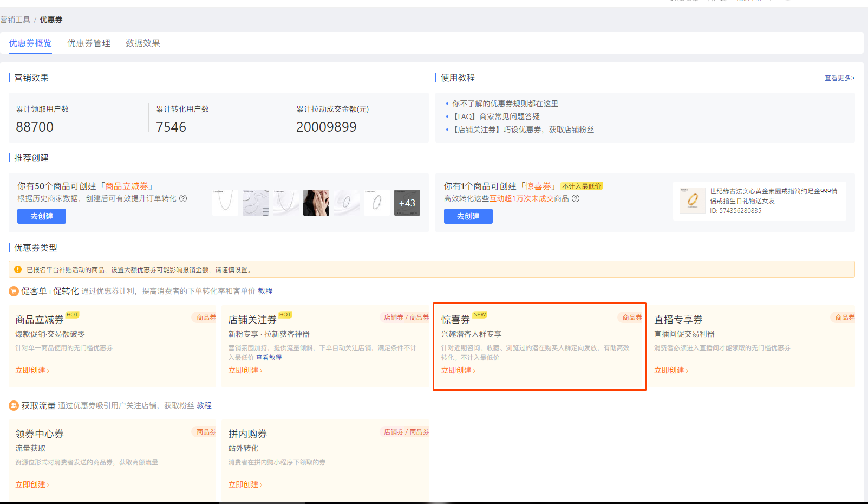Open the 【FAQ】商家常见问题答疑 tutorial
The width and height of the screenshot is (868, 504).
[496, 117]
